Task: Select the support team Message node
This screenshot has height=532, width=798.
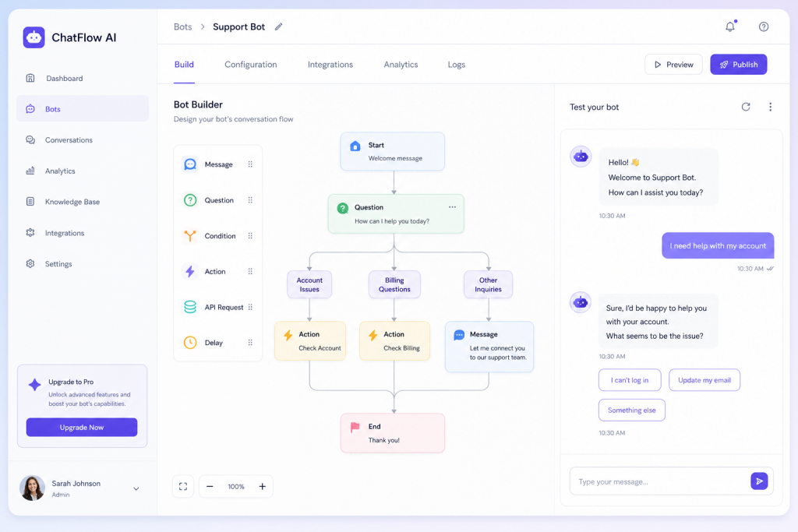Action: (x=489, y=347)
